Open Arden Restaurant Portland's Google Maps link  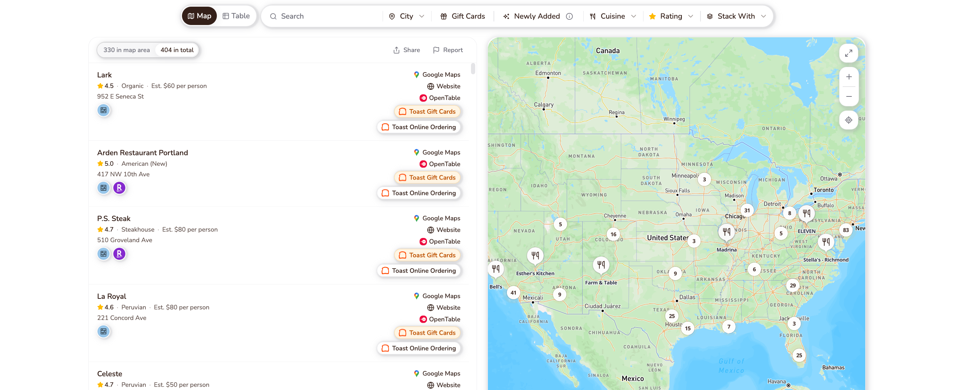click(x=437, y=152)
